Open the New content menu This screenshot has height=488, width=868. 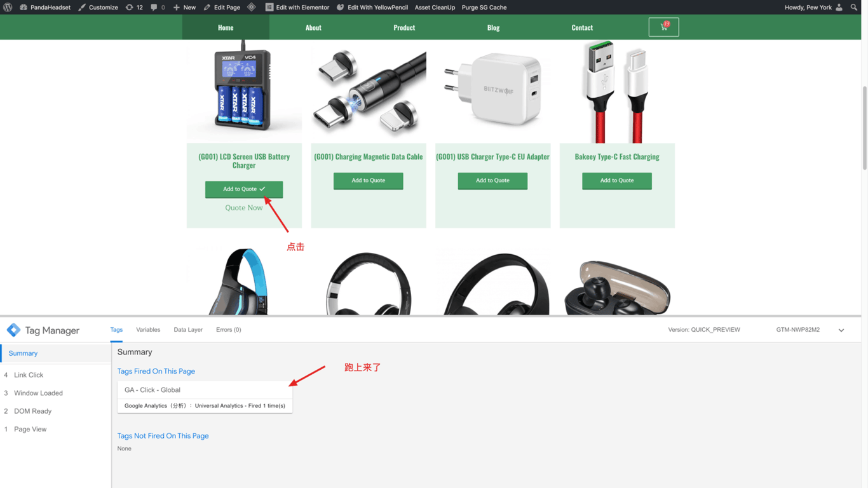(x=184, y=8)
